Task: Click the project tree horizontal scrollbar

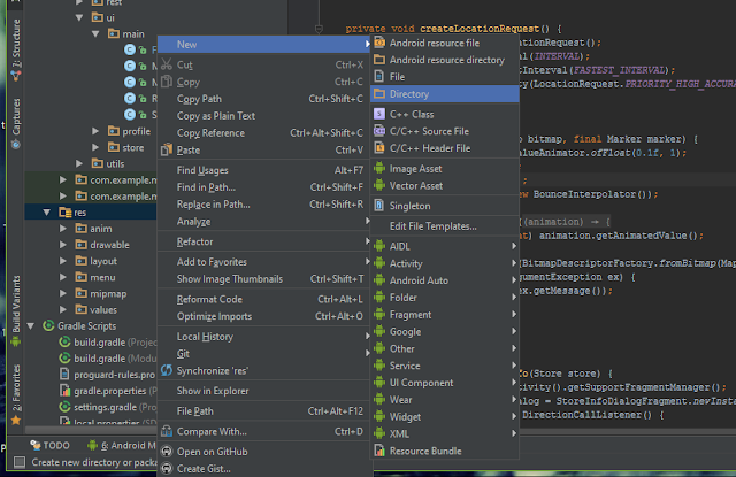Action: point(92,429)
